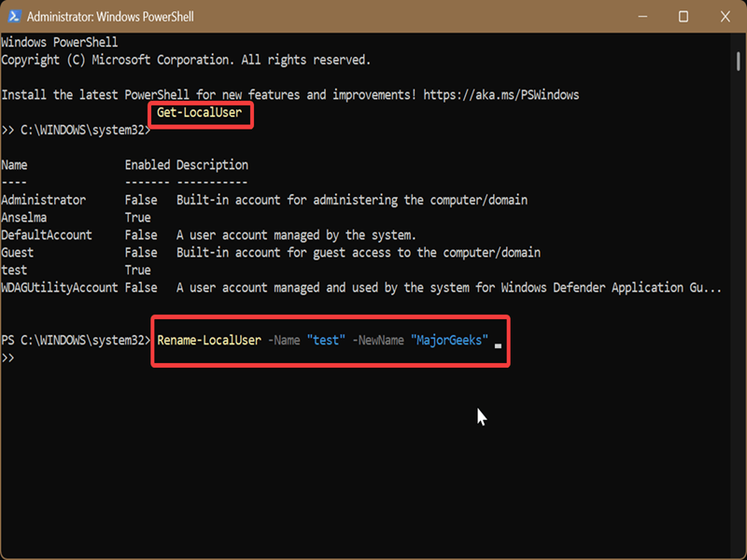Click the -NewName parameter

coord(378,341)
